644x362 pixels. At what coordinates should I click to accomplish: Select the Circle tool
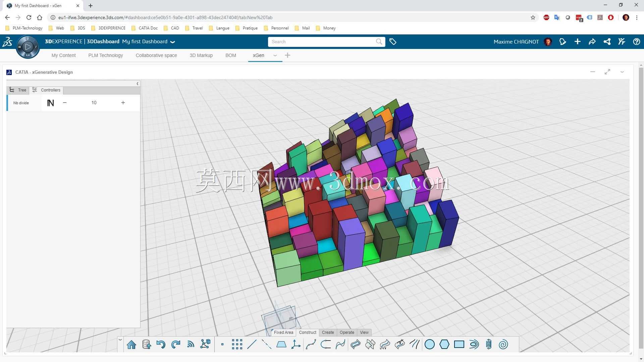coord(429,344)
